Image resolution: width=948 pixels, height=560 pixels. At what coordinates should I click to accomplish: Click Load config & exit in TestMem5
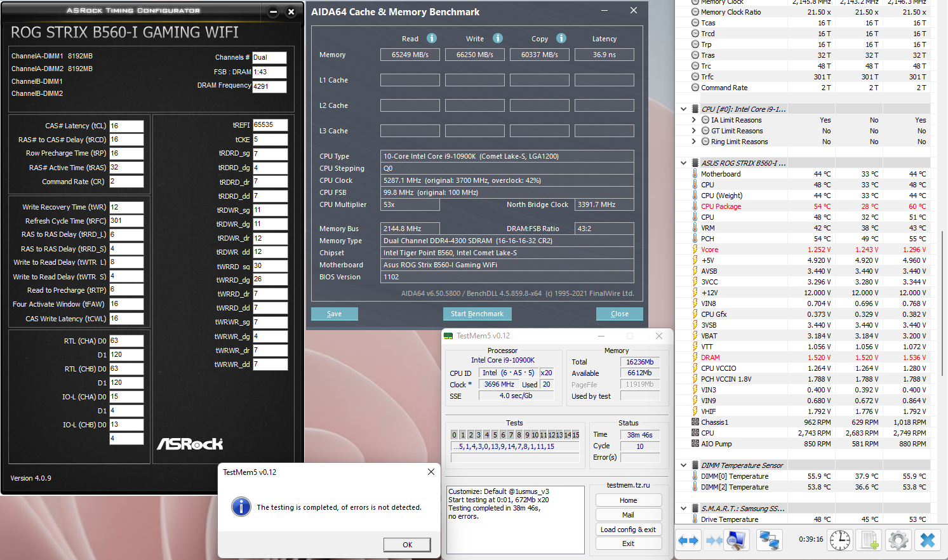[629, 530]
